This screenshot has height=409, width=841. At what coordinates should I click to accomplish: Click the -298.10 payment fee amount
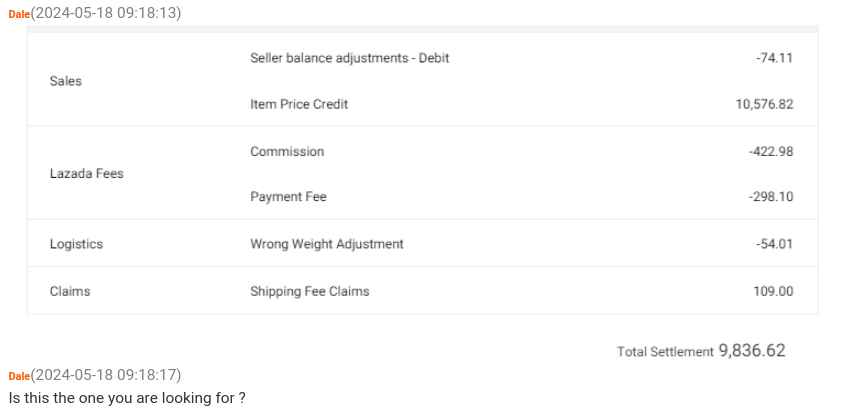tap(770, 197)
